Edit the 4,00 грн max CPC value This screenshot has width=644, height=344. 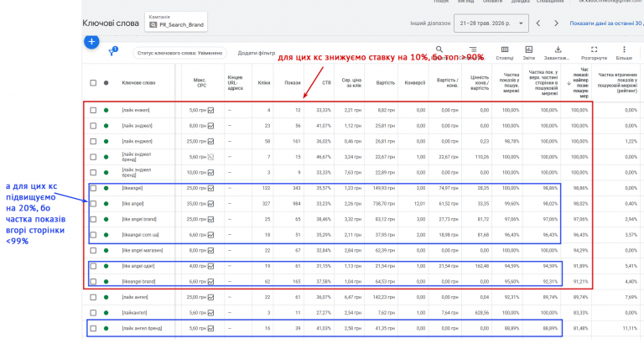point(198,266)
